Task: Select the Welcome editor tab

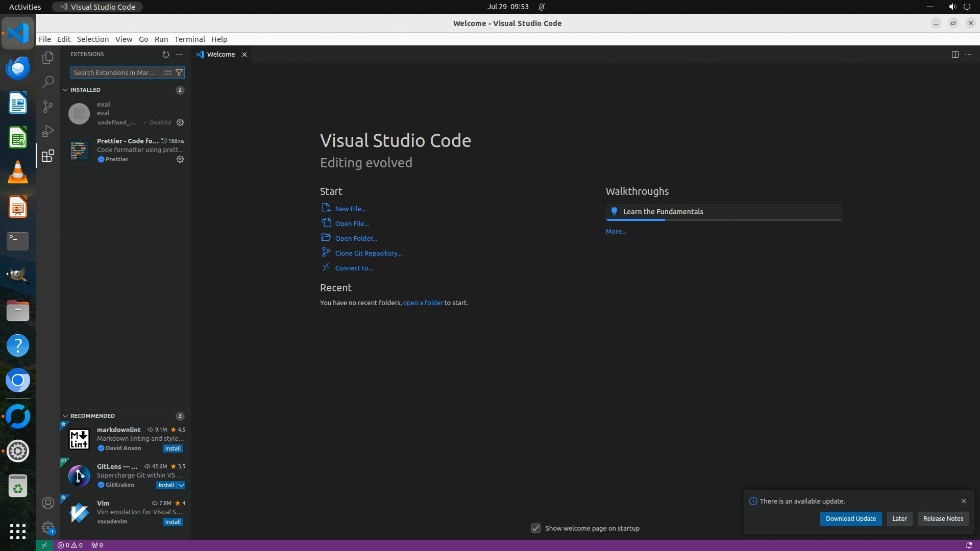Action: pos(220,54)
